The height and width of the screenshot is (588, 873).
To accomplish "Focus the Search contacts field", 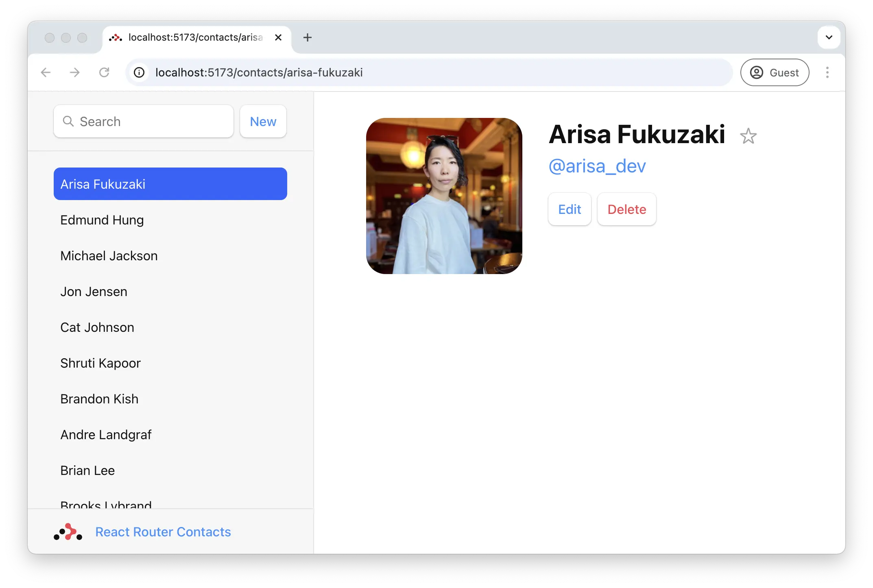I will tap(144, 121).
